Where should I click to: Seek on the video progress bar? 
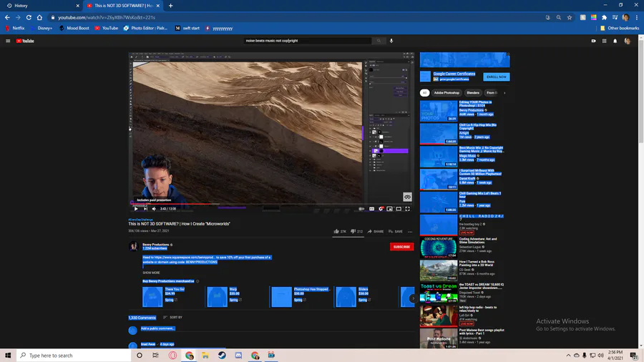coord(272,203)
